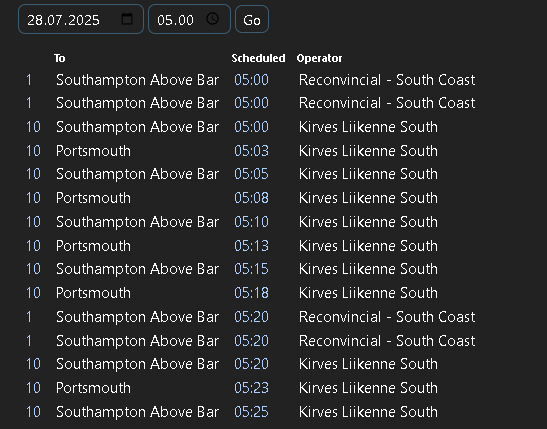Click the Scheduled column header
Viewport: 547px width, 429px height.
point(258,58)
